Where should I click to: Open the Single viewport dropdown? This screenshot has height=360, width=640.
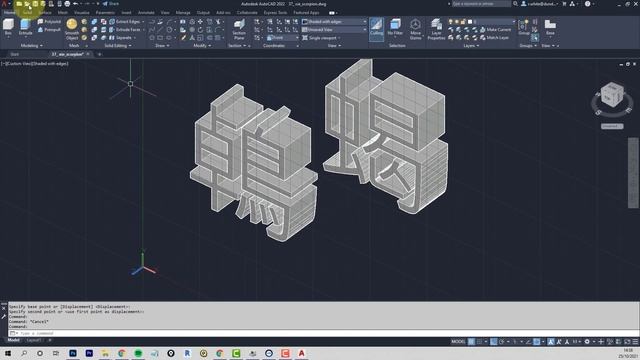pos(322,38)
